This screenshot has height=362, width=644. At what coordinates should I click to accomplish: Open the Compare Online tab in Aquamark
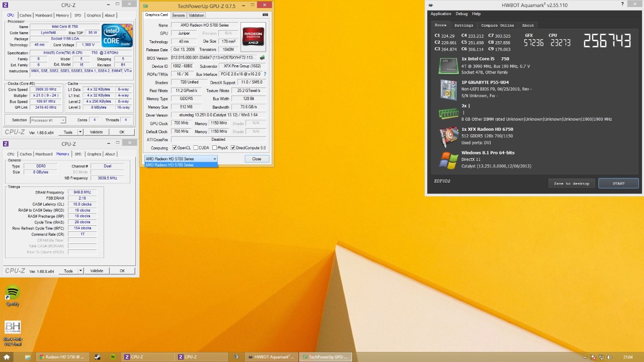[497, 25]
